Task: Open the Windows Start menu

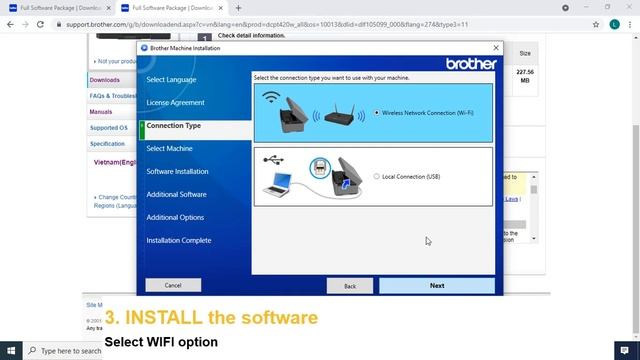Action: 11,351
